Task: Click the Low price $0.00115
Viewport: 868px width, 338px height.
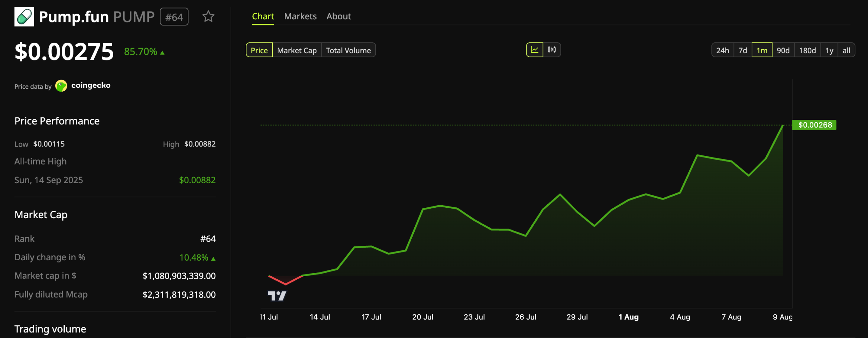Action: point(49,144)
